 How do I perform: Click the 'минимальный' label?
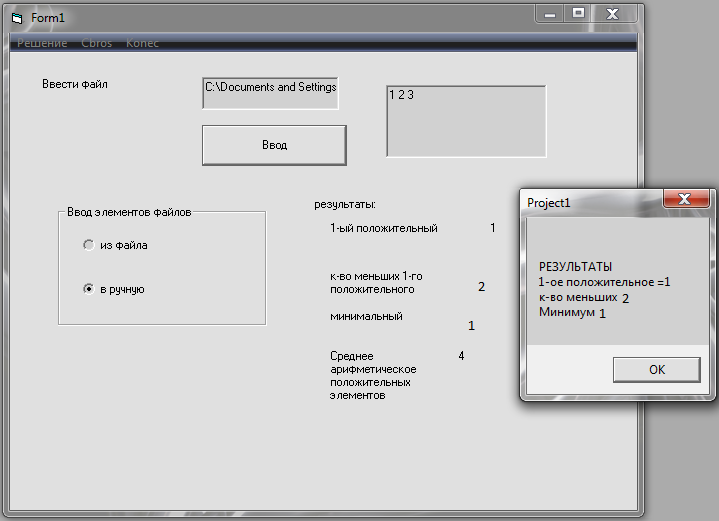366,316
